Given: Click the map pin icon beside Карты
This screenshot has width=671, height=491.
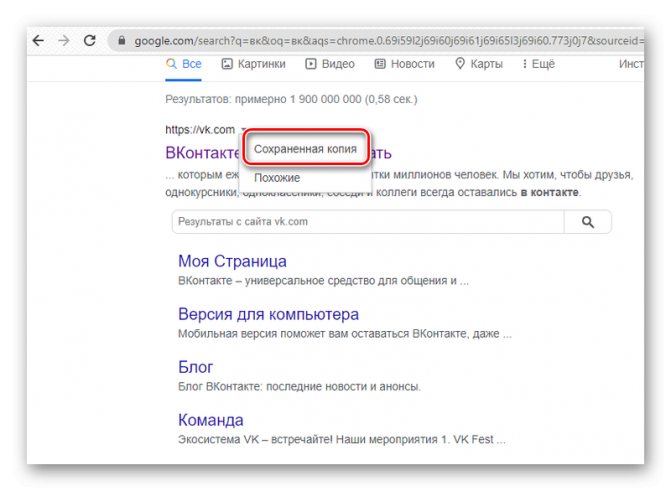Looking at the screenshot, I should 460,64.
